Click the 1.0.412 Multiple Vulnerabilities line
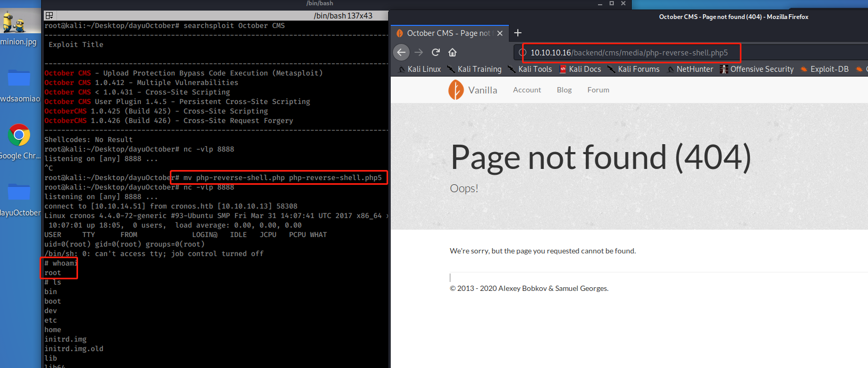868x368 pixels. pos(141,83)
